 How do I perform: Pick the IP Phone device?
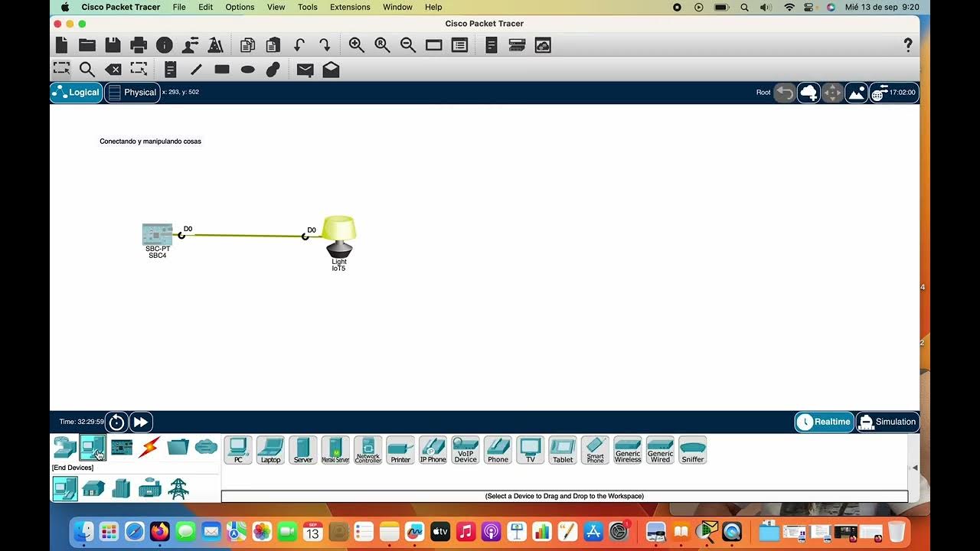point(433,450)
